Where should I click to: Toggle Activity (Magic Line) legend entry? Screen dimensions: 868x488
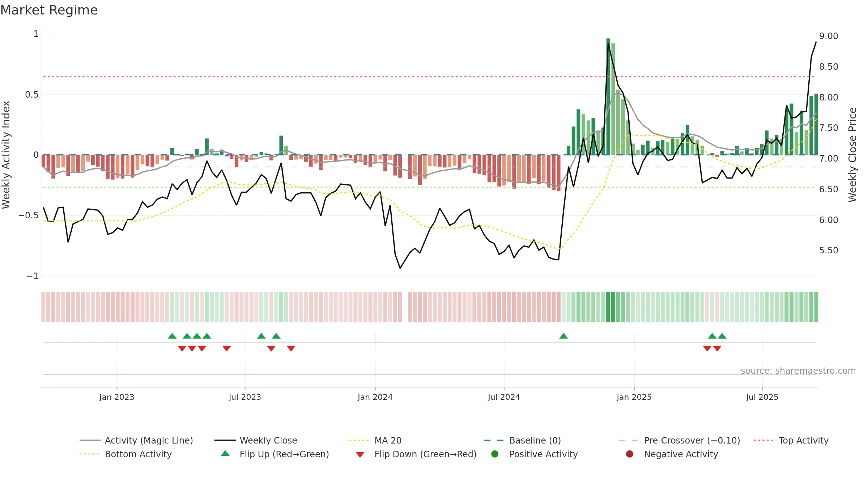tap(136, 440)
